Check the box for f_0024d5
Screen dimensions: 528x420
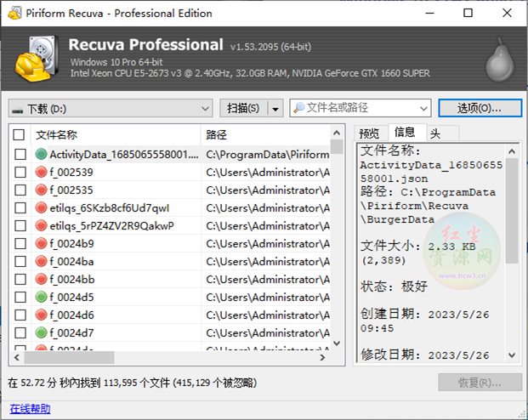(x=20, y=297)
